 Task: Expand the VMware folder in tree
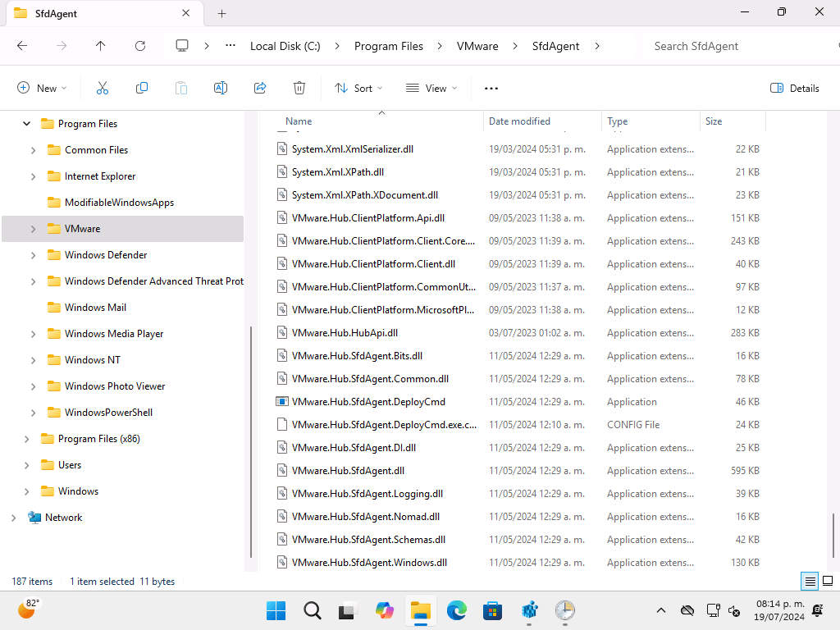(33, 229)
